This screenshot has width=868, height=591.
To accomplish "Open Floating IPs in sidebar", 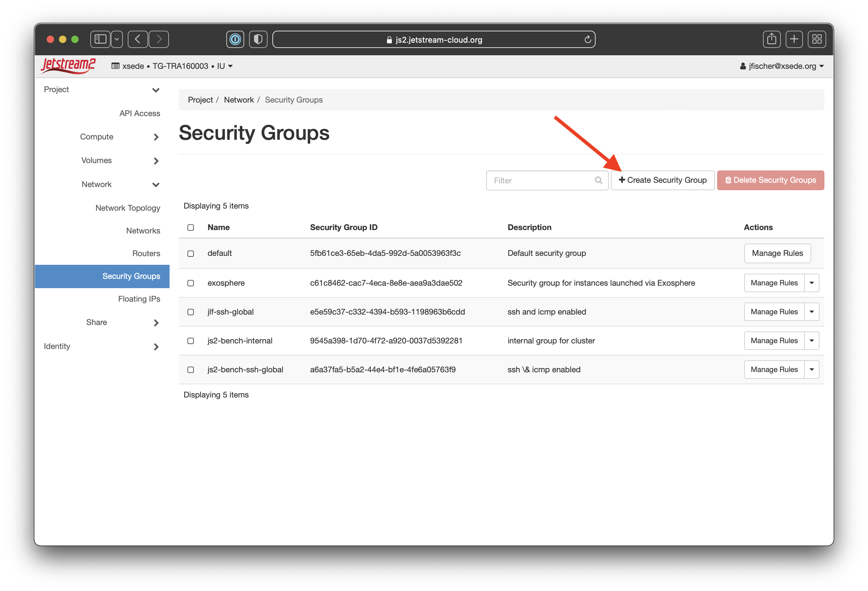I will coord(139,299).
